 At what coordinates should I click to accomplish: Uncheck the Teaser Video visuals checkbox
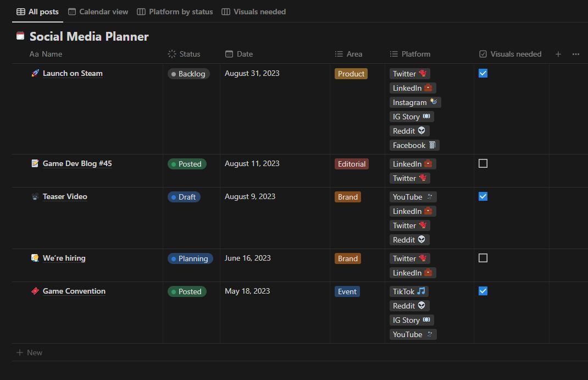(482, 196)
